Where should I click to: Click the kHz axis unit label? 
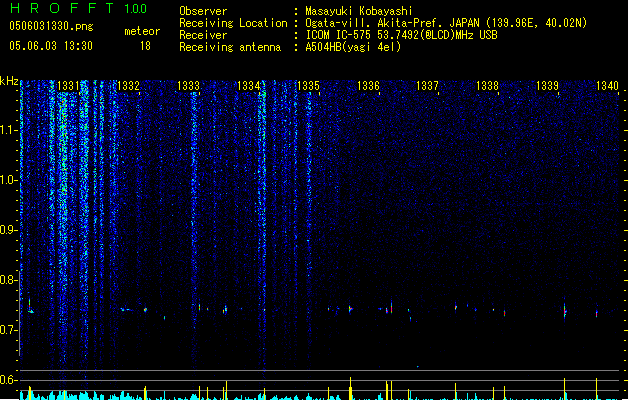(9, 81)
